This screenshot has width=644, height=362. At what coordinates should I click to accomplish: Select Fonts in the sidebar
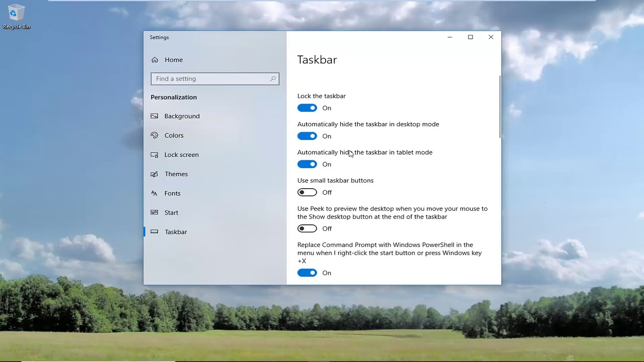215,193
